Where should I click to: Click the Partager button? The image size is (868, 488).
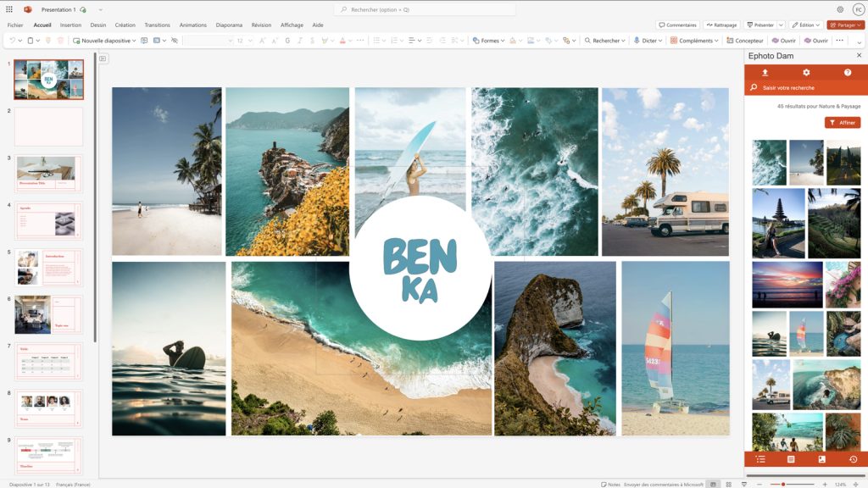pos(846,25)
